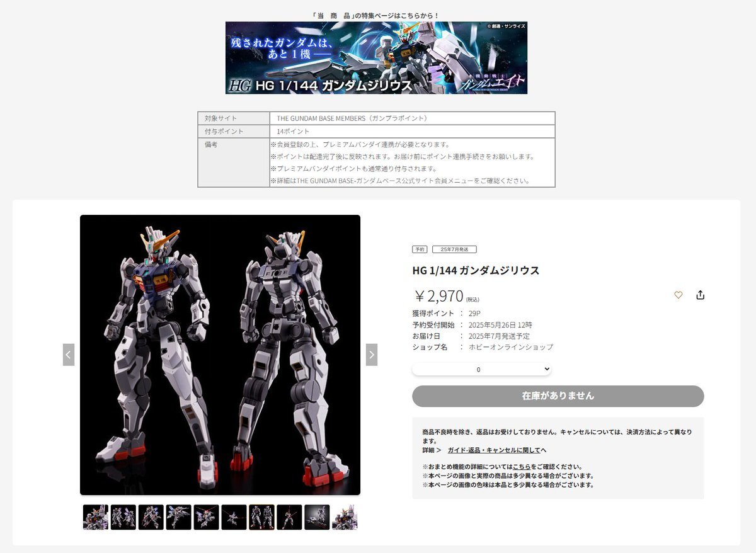The width and height of the screenshot is (756, 553).
Task: Click the 特集ページはこちらから heading above the banner
Action: [x=376, y=15]
